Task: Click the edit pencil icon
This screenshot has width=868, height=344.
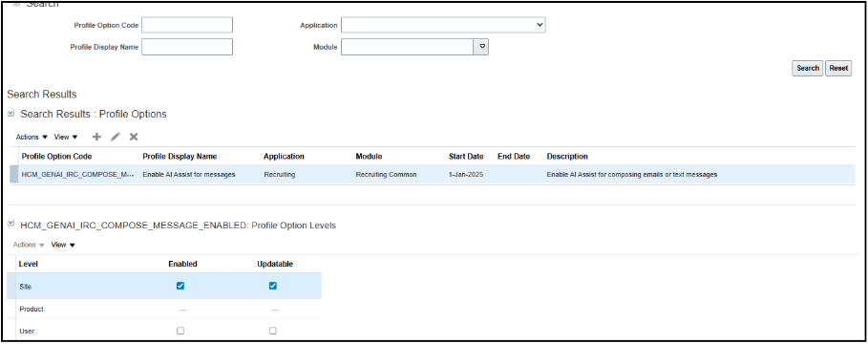Action: click(116, 137)
